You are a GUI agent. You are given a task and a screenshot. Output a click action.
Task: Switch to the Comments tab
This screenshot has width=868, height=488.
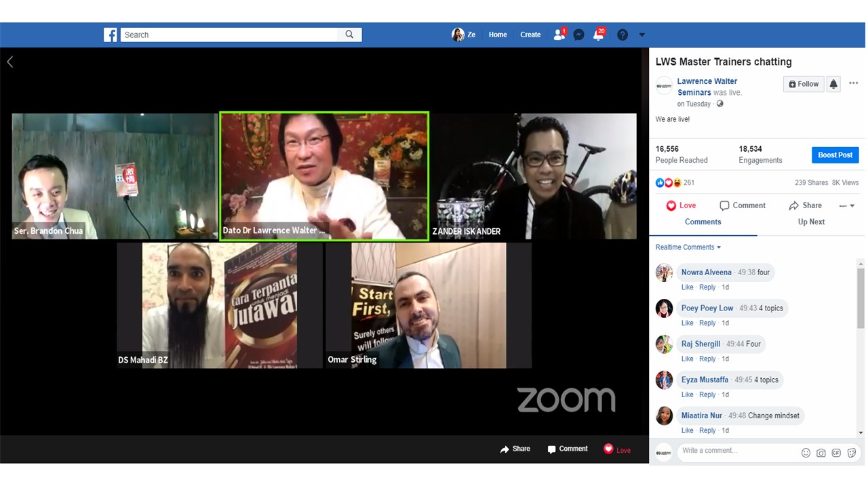703,222
